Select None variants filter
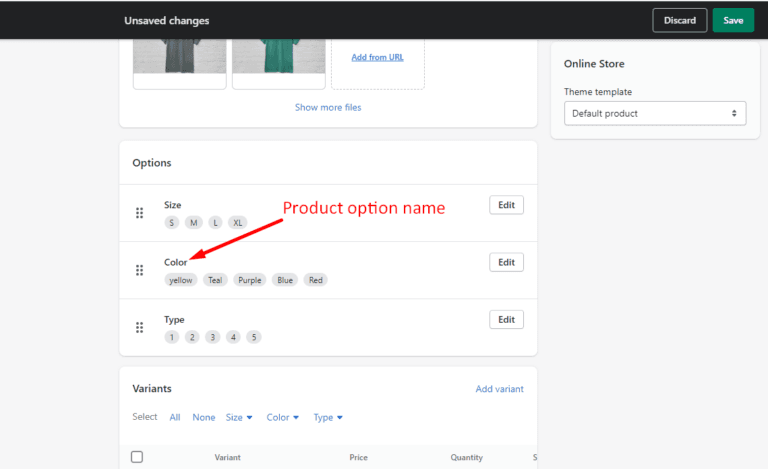 tap(204, 417)
